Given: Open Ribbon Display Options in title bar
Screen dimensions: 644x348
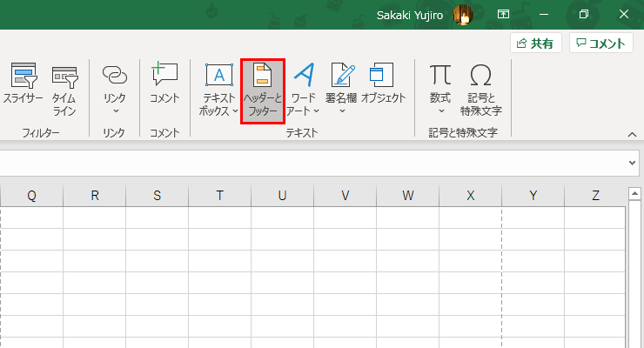Looking at the screenshot, I should 503,15.
